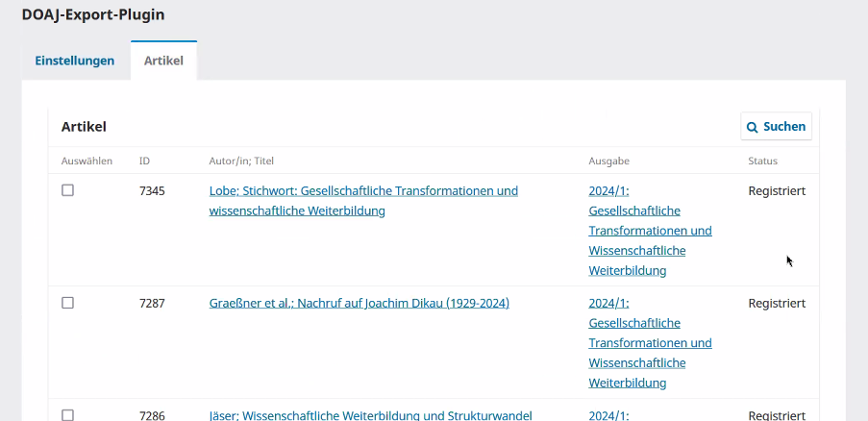Select the checkbox for article 7287
The width and height of the screenshot is (868, 421).
point(67,303)
